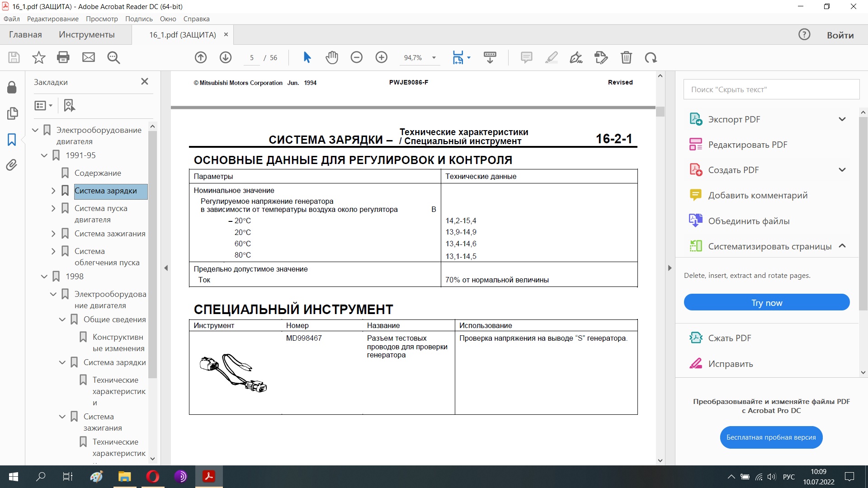Collapse left navigation pane arrow

coord(166,268)
